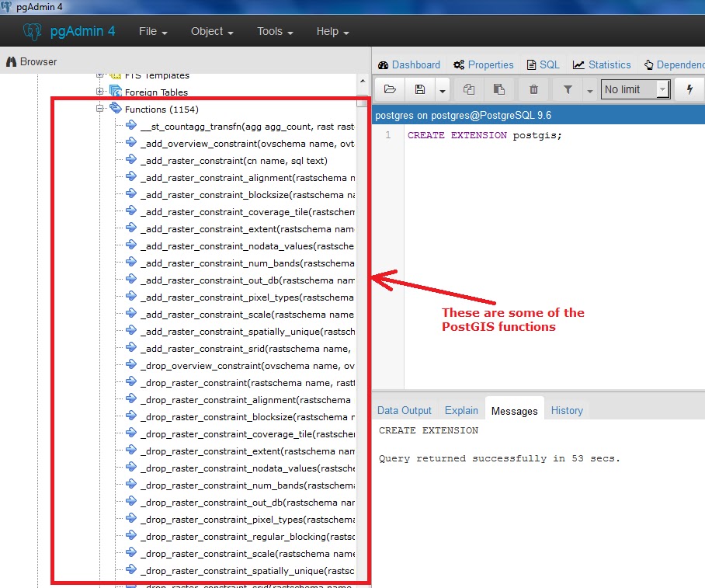Screen dimensions: 705x588
Task: Select _add_overview_constraint function
Action: point(247,144)
